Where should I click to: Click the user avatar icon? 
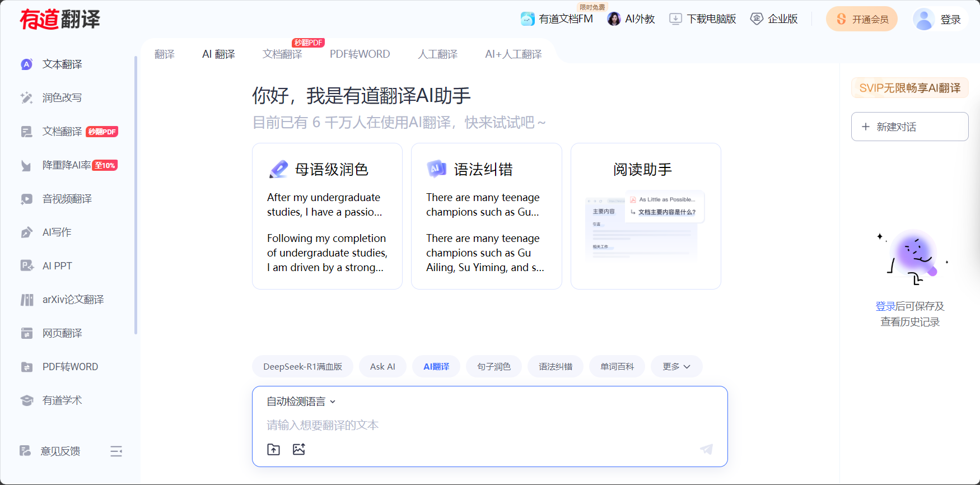pos(923,19)
